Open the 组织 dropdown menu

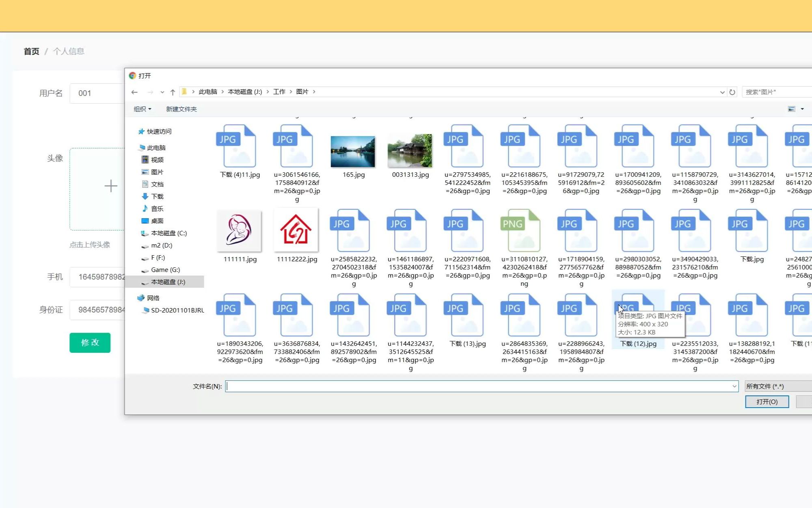coord(142,109)
